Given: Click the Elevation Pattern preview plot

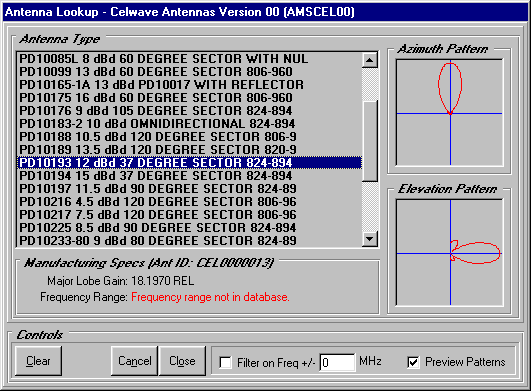Looking at the screenshot, I should [450, 253].
